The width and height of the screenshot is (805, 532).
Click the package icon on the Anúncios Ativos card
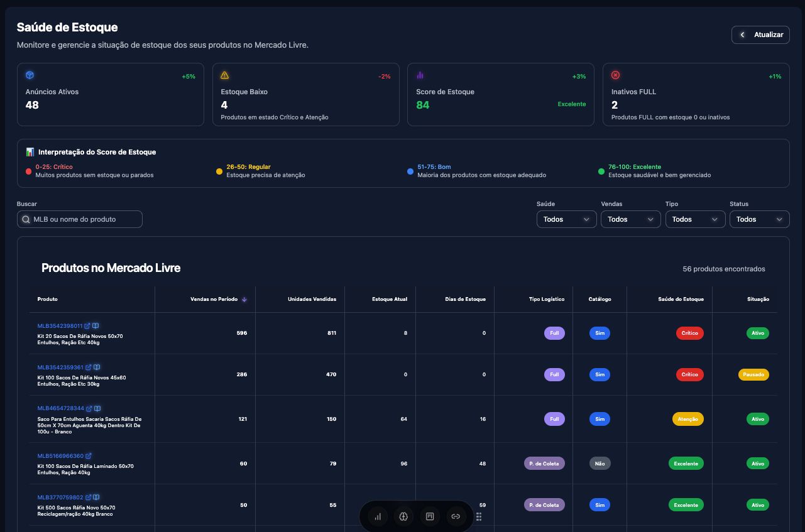(x=30, y=75)
